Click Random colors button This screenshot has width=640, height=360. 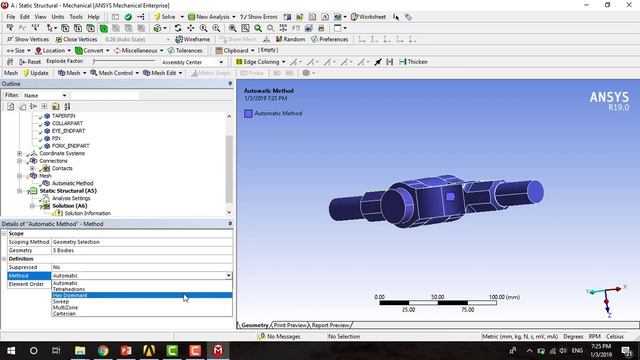pyautogui.click(x=290, y=39)
